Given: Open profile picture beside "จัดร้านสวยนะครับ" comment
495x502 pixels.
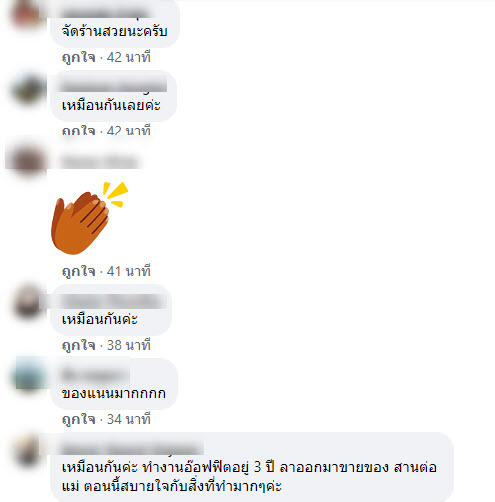Looking at the screenshot, I should point(27,15).
